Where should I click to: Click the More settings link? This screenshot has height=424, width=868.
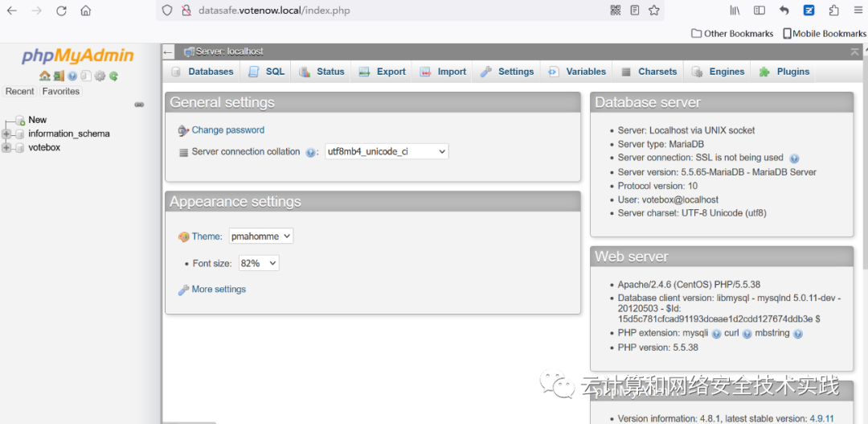[219, 290]
